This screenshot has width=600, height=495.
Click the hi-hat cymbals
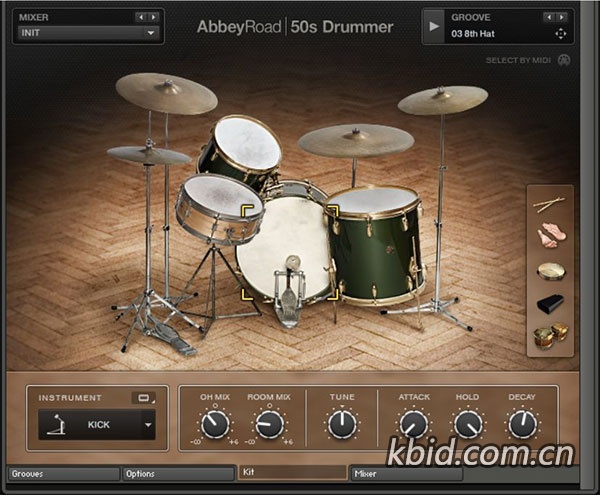click(x=149, y=155)
